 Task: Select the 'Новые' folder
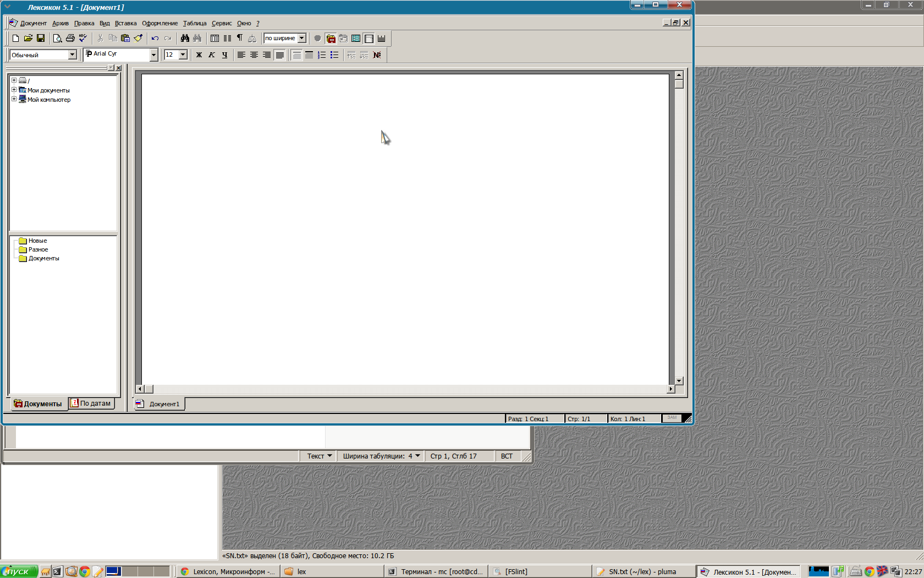coord(33,241)
